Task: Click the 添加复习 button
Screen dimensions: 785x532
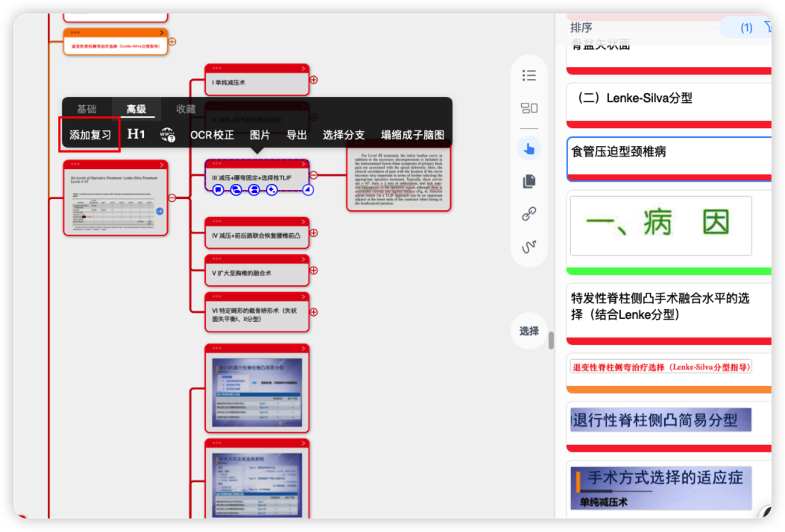Action: [x=90, y=135]
